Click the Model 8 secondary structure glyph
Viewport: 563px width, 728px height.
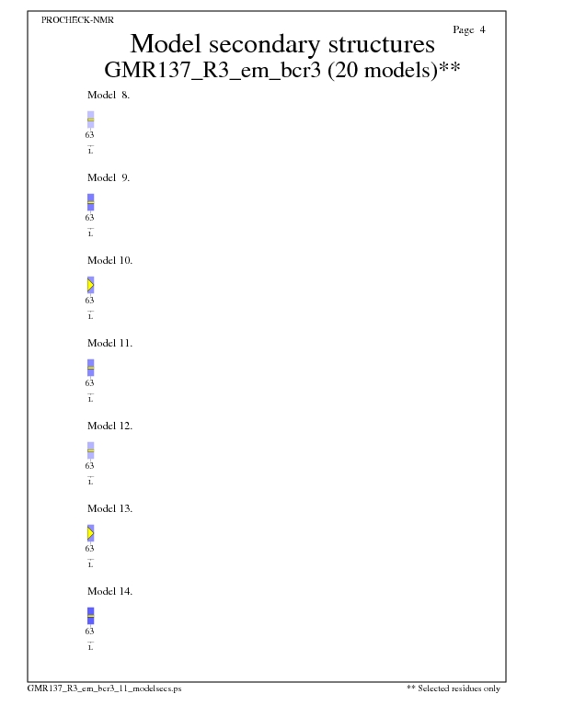coord(90,119)
